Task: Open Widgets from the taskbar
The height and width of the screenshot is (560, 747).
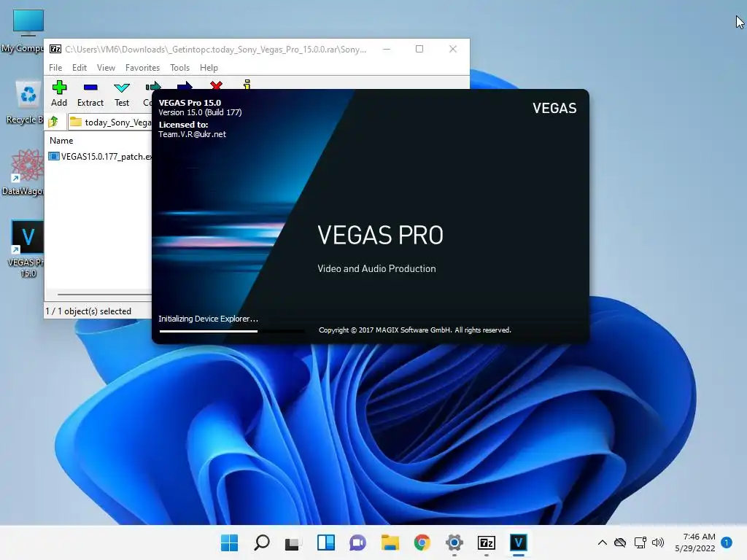Action: (x=326, y=542)
